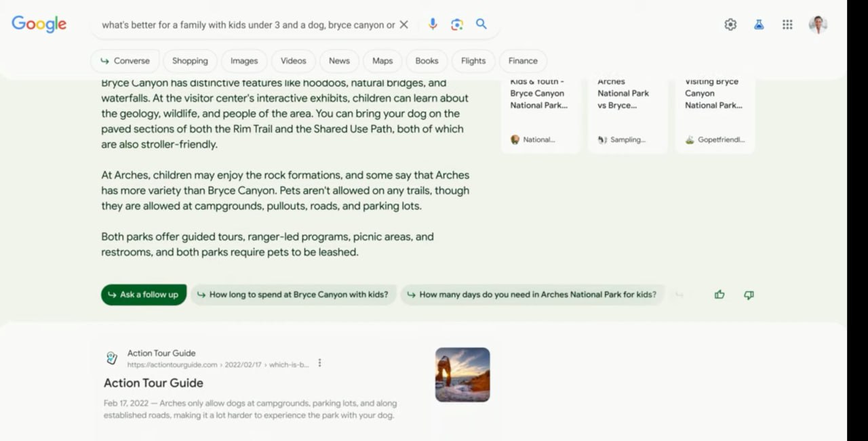
Task: Switch to the Flights tab
Action: pos(473,60)
